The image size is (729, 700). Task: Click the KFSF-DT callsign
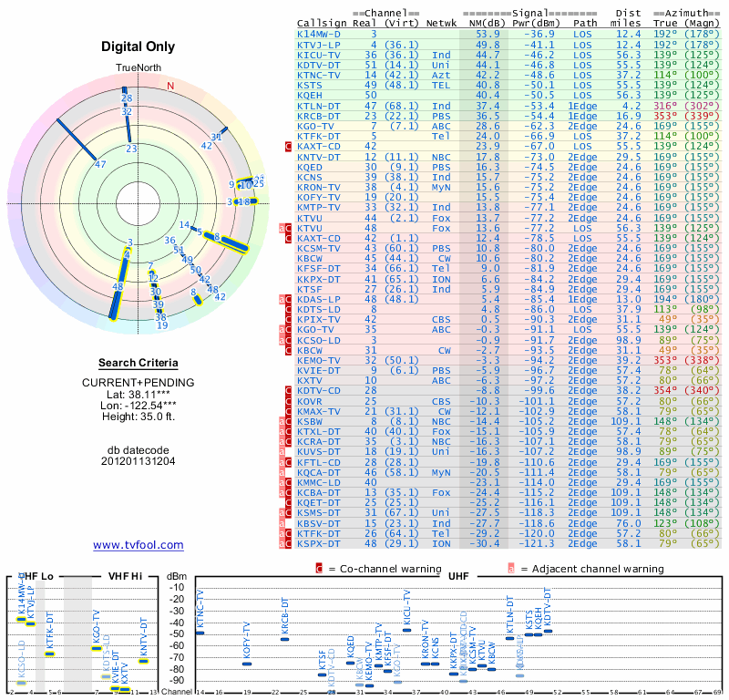coord(319,268)
